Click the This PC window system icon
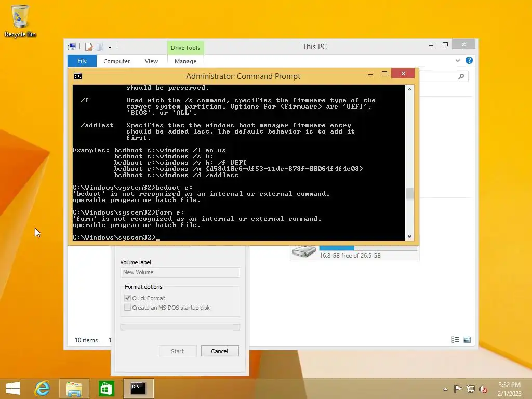The height and width of the screenshot is (399, 532). coord(72,46)
